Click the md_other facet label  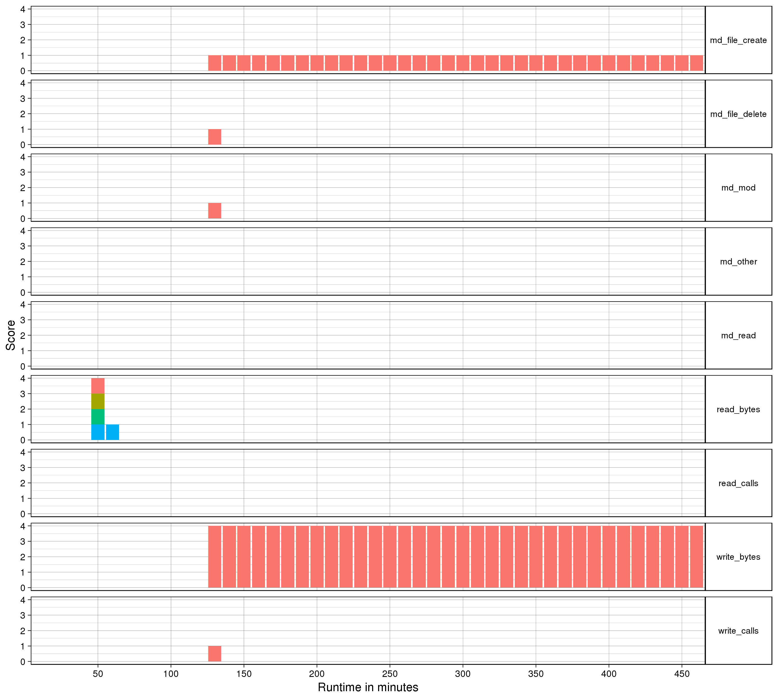[x=738, y=262]
